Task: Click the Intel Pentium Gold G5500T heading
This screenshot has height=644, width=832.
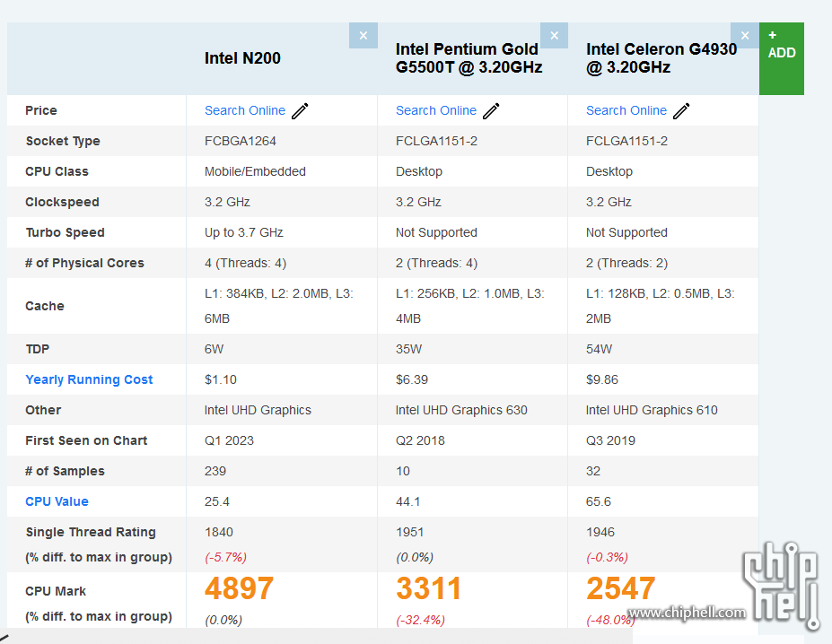Action: tap(469, 58)
